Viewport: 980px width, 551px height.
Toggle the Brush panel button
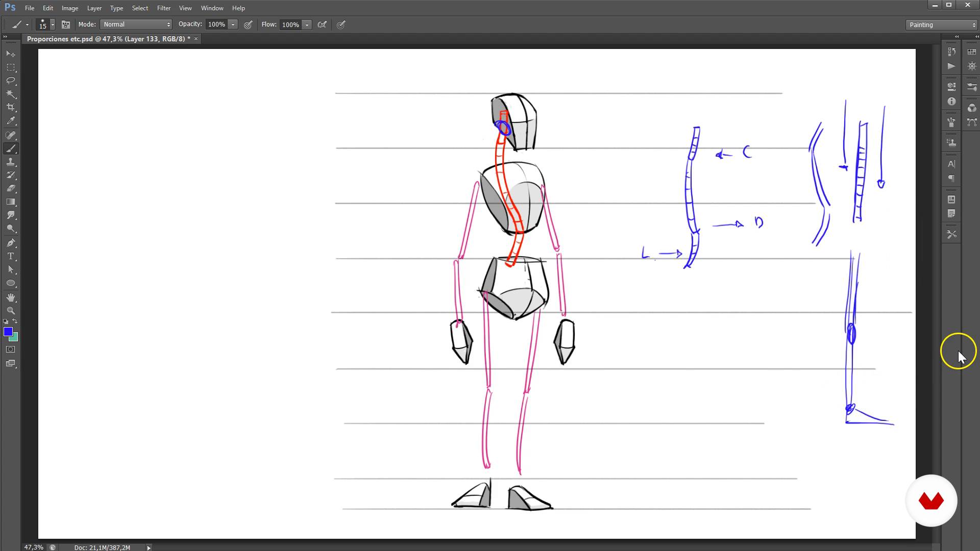point(66,24)
